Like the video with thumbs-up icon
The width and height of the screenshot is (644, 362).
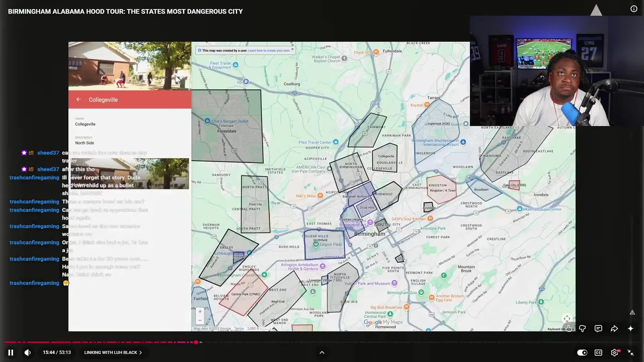pyautogui.click(x=568, y=329)
